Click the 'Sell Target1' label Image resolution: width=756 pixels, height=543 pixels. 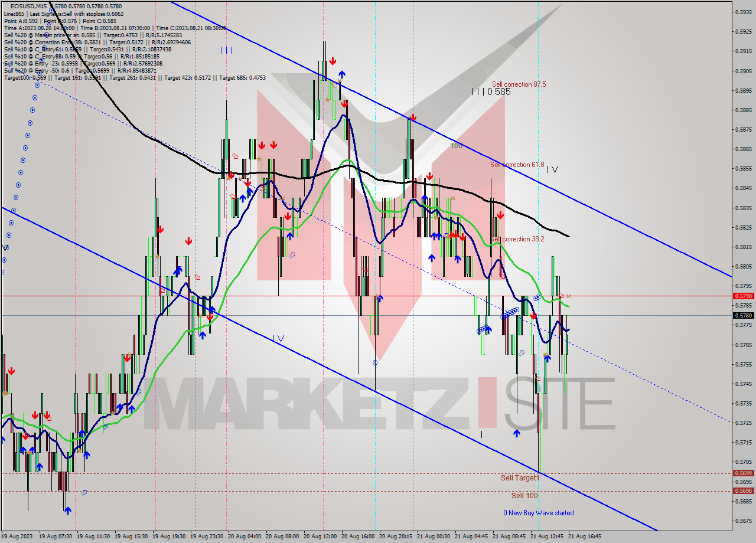pos(520,477)
